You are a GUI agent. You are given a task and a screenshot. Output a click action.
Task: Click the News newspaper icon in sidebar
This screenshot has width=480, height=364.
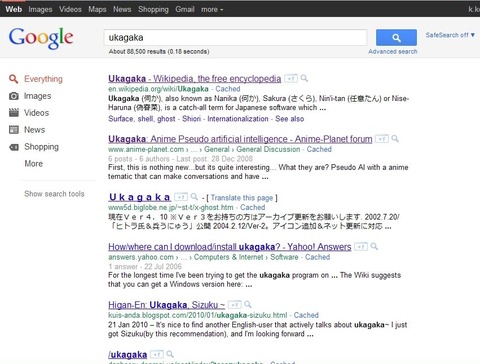coord(14,130)
